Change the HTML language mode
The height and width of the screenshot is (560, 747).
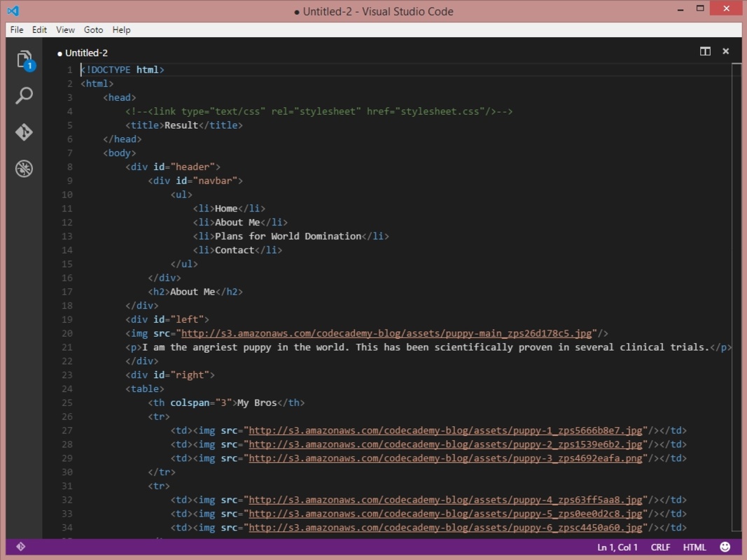pos(694,547)
